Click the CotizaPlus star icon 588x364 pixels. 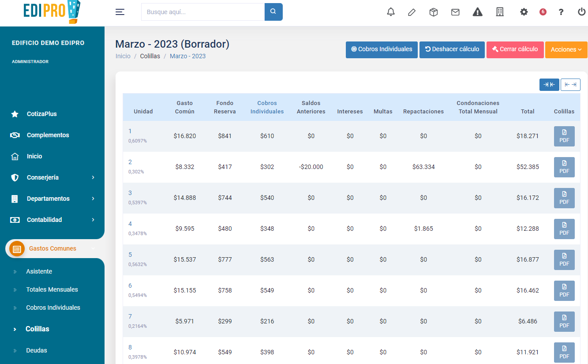[x=15, y=114]
